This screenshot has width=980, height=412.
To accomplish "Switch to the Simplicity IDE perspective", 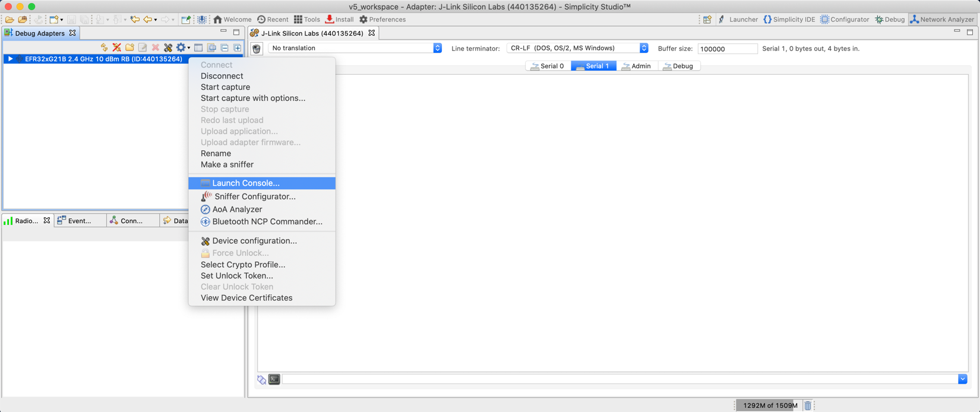I will pos(789,20).
